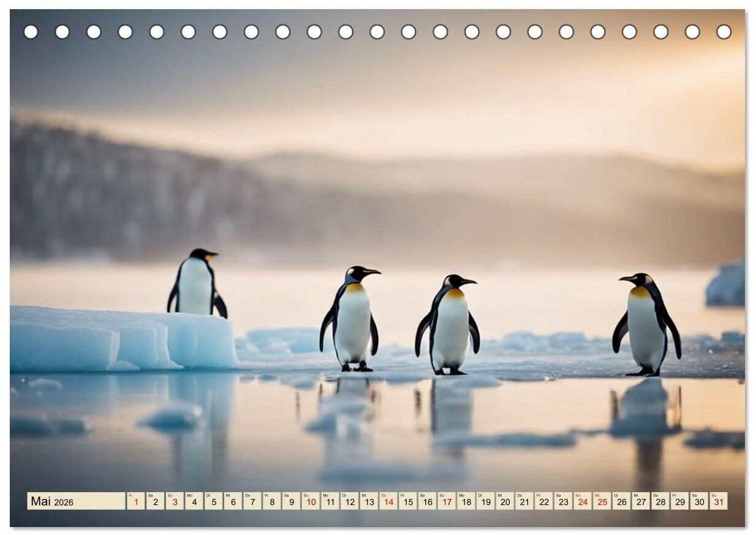Select day 10 marked in red
Image resolution: width=756 pixels, height=535 pixels.
pos(311,501)
